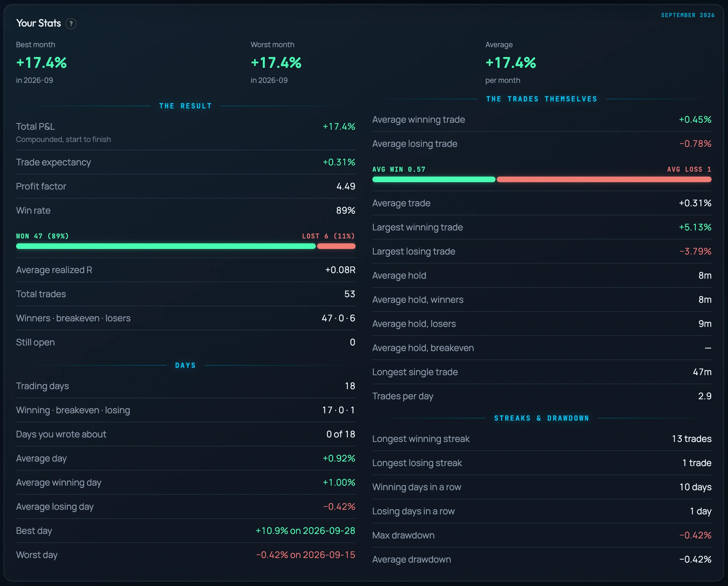The height and width of the screenshot is (586, 728).
Task: Click the Total trades value 53
Action: 350,294
